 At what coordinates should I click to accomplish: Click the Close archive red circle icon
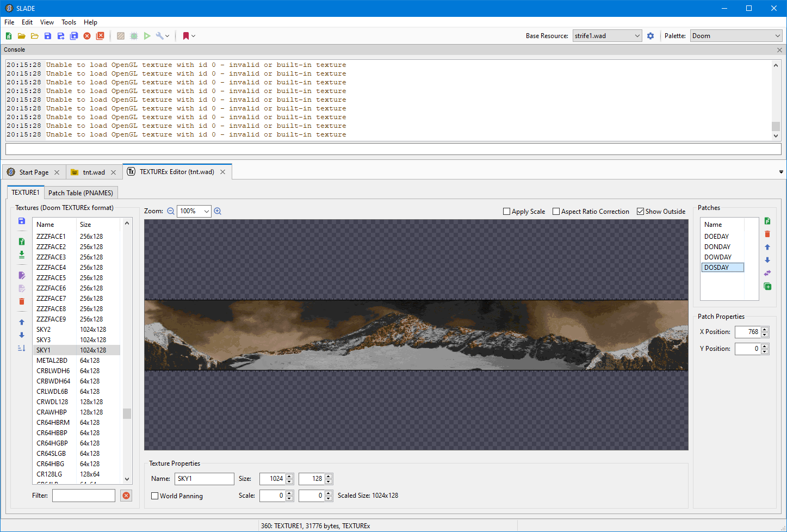87,36
